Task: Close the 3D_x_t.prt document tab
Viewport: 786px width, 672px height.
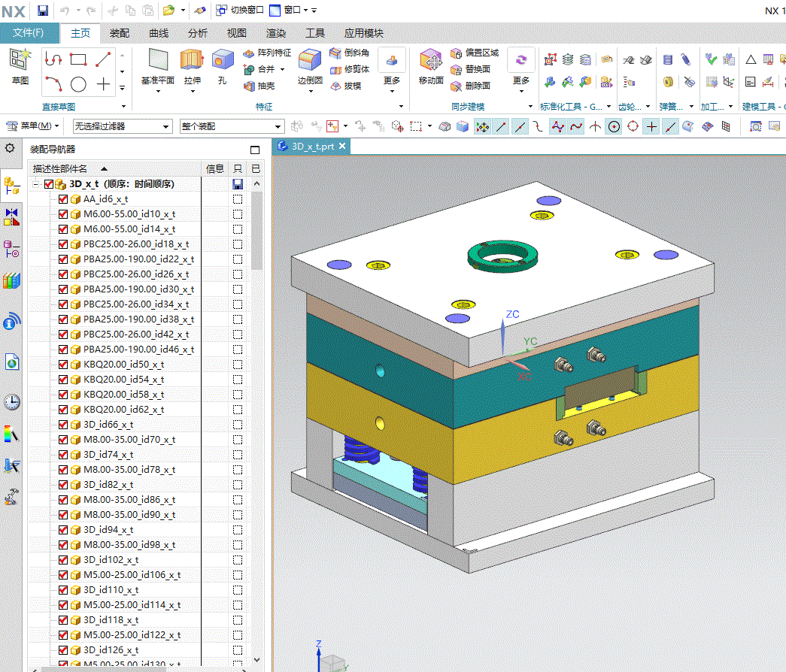Action: [x=342, y=146]
